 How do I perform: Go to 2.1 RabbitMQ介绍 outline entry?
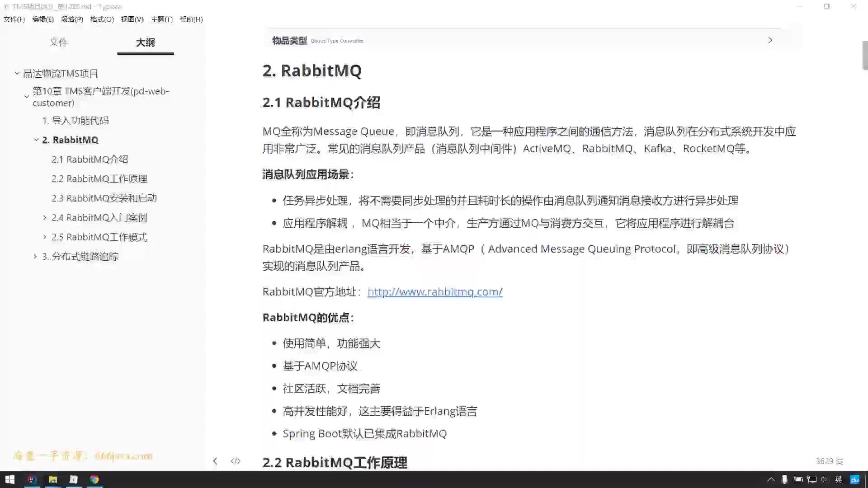pos(90,159)
